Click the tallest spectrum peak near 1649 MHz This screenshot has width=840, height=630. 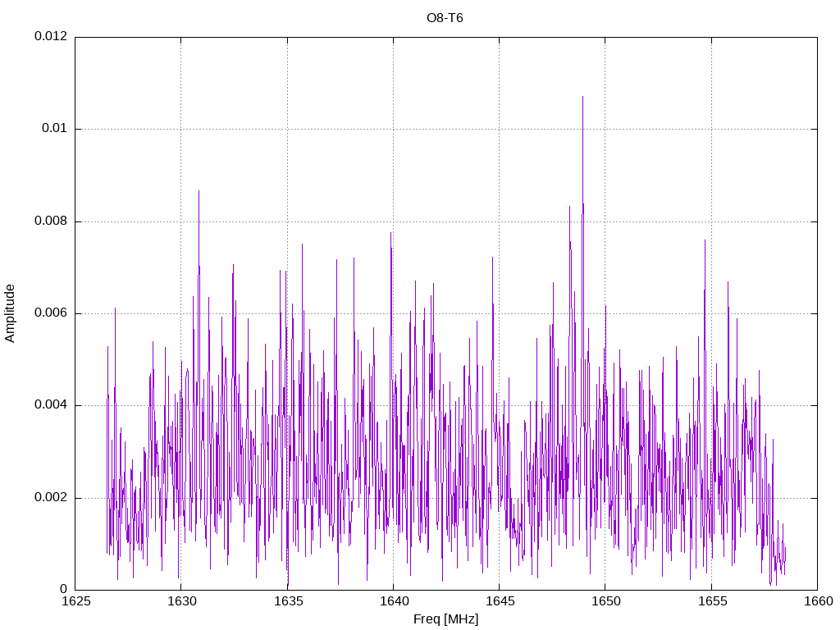coord(583,98)
